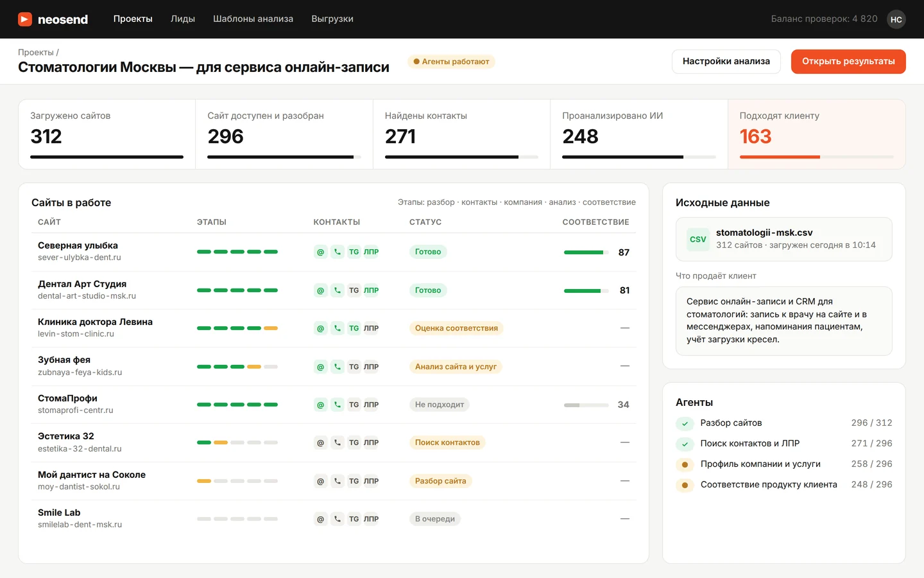Image resolution: width=924 pixels, height=578 pixels.
Task: Open Шаблоны анализа in the top menu
Action: 253,19
